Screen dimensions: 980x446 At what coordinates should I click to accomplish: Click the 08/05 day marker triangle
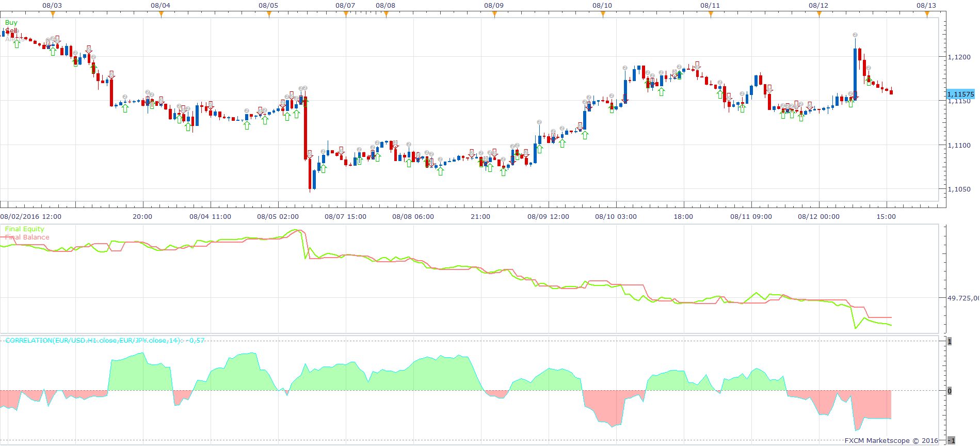(x=269, y=14)
